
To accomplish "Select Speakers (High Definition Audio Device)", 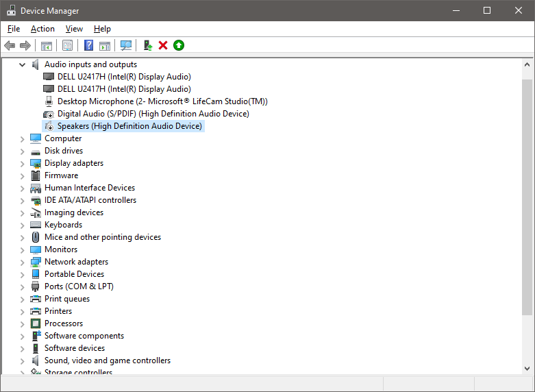I will (129, 126).
